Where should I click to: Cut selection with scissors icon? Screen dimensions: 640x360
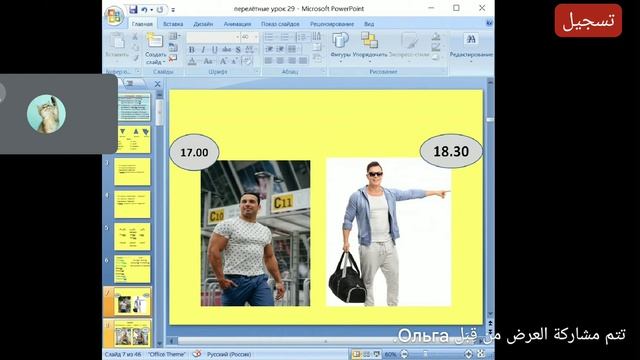pos(135,37)
